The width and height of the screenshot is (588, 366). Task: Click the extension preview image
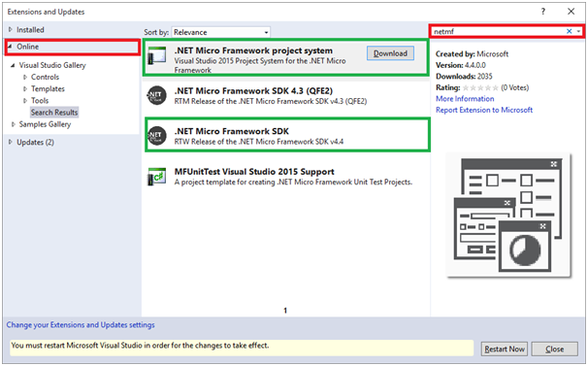click(x=508, y=216)
